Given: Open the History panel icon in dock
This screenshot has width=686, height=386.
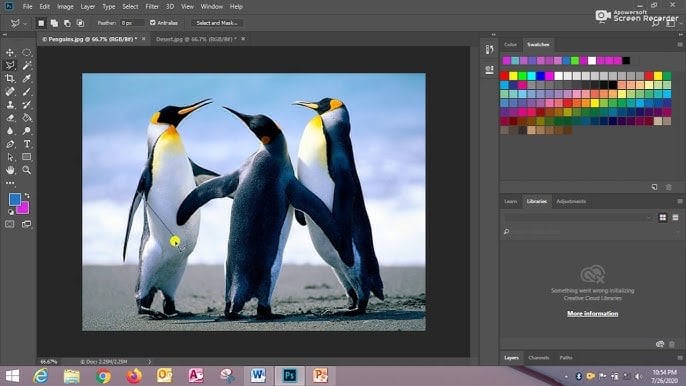Looking at the screenshot, I should pos(490,49).
